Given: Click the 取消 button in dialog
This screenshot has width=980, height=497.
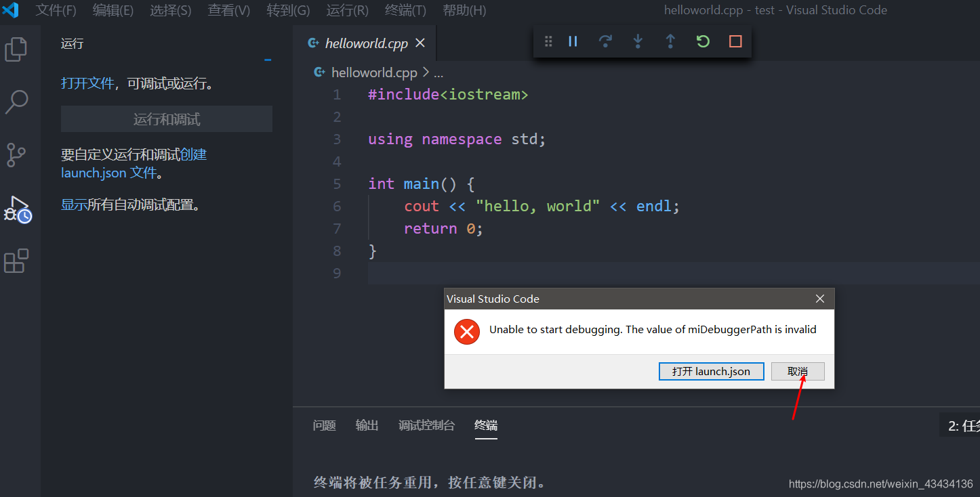Looking at the screenshot, I should pyautogui.click(x=798, y=371).
